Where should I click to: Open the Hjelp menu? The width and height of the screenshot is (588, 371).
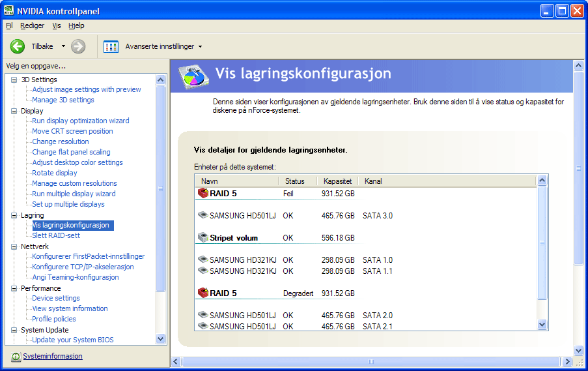pyautogui.click(x=76, y=25)
